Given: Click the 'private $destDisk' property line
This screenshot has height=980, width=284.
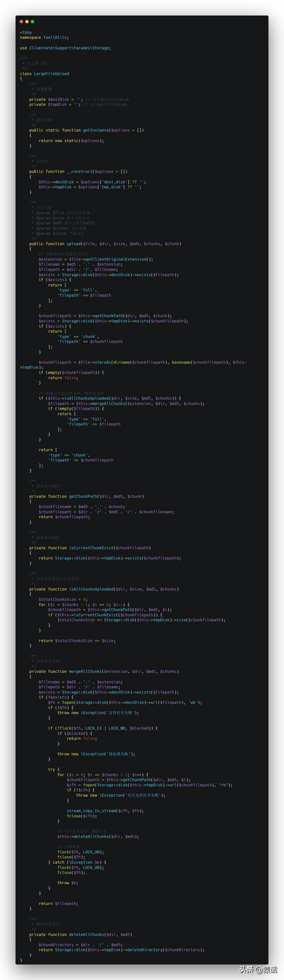Looking at the screenshot, I should (79, 100).
